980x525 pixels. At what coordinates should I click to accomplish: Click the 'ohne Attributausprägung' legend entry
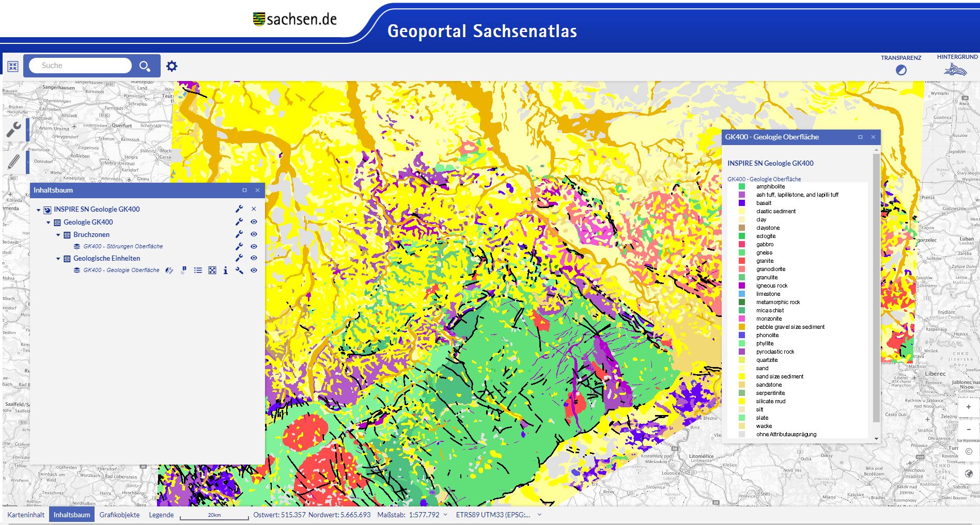tap(786, 435)
